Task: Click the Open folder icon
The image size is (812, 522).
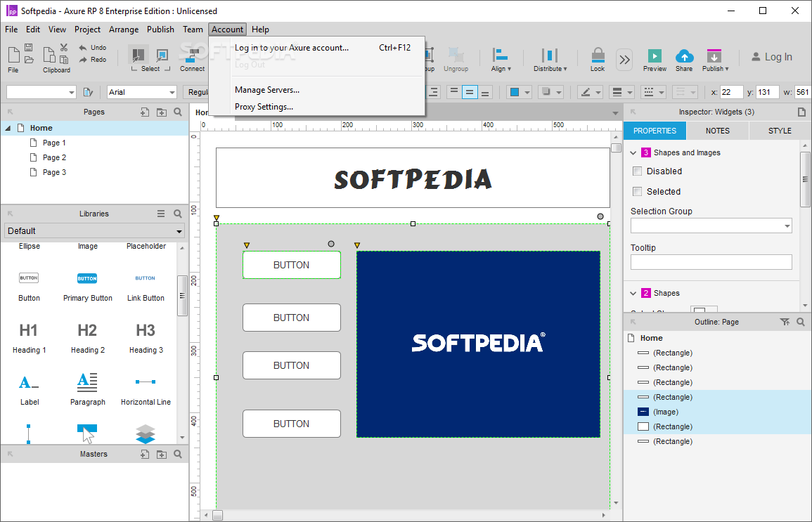Action: point(29,60)
